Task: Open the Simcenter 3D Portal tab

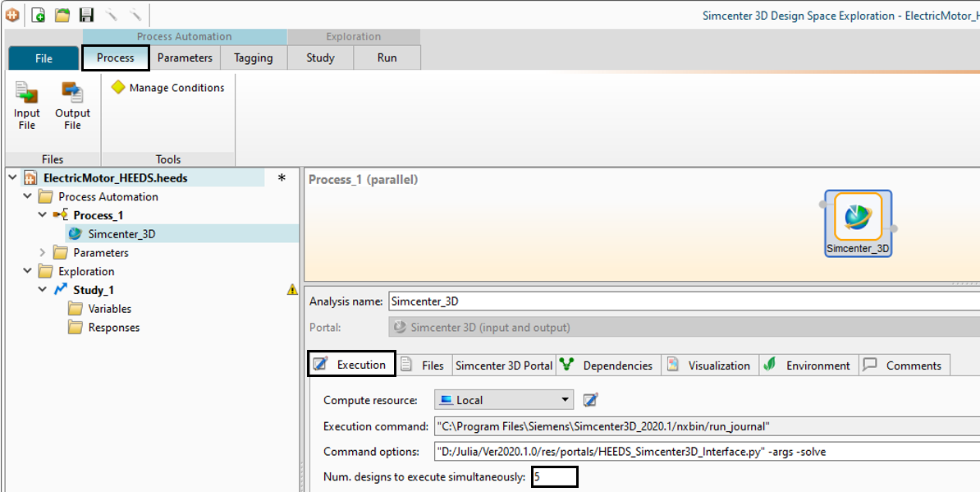Action: (504, 366)
